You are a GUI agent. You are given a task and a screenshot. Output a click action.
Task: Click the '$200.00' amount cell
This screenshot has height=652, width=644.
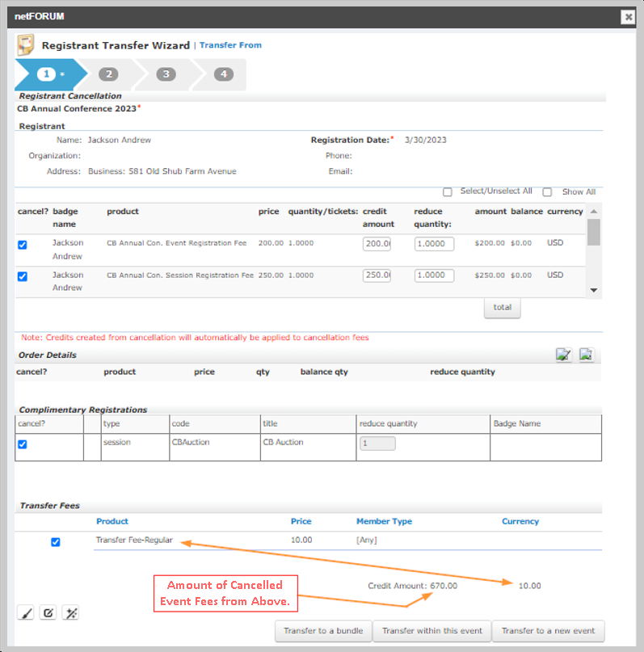click(x=490, y=243)
